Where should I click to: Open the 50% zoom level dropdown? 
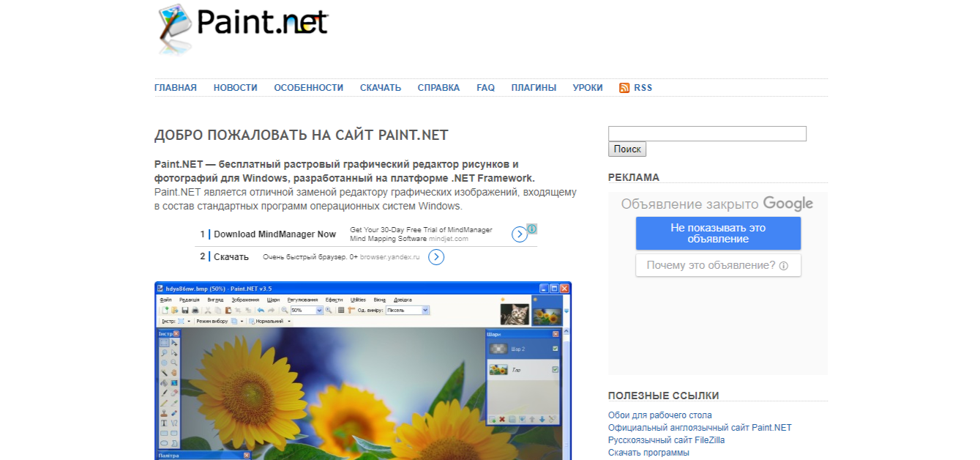click(x=320, y=310)
